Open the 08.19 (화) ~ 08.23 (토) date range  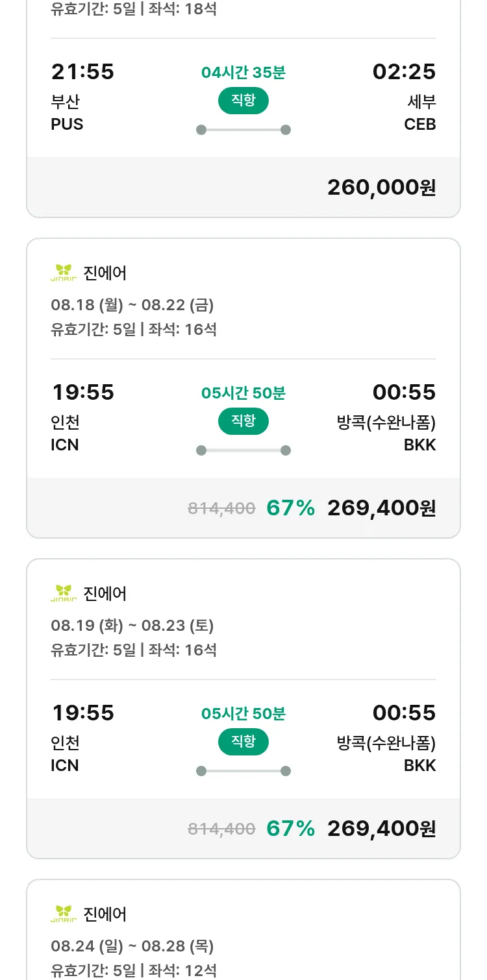point(132,625)
